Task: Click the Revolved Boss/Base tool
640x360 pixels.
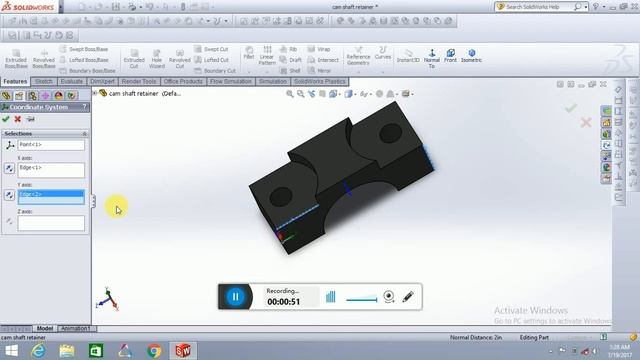Action: coord(44,59)
